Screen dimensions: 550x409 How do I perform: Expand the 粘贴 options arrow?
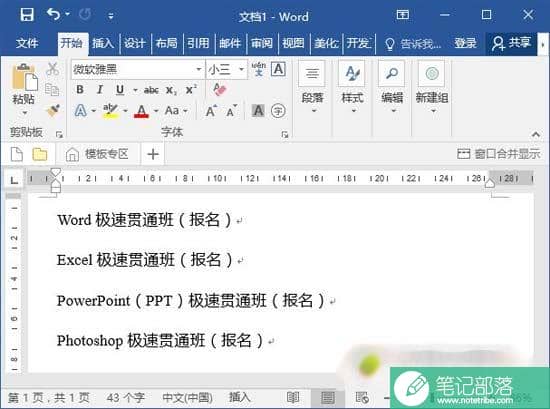coord(25,113)
